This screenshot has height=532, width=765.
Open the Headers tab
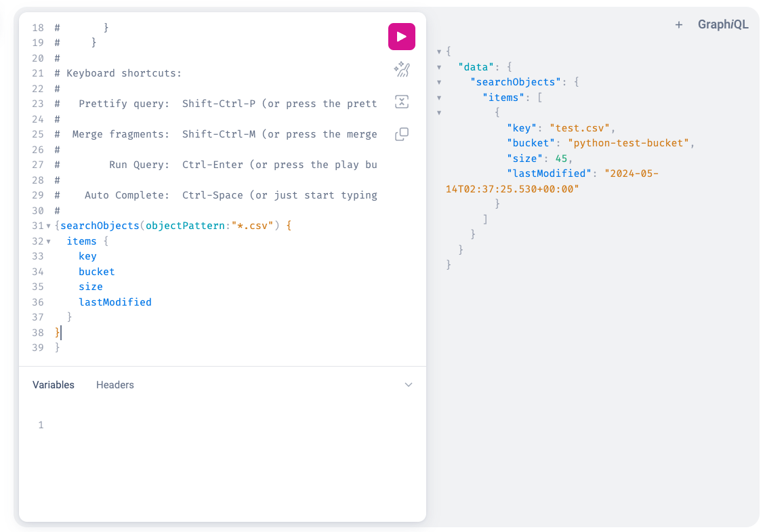(x=115, y=385)
